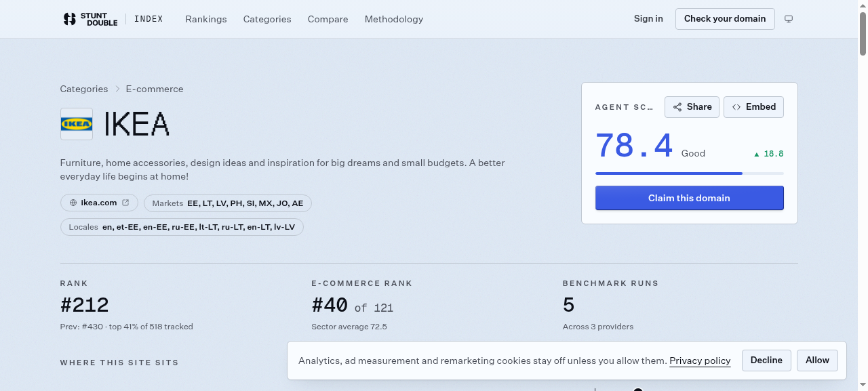Click the globe icon in ikea.com chip

[73, 203]
